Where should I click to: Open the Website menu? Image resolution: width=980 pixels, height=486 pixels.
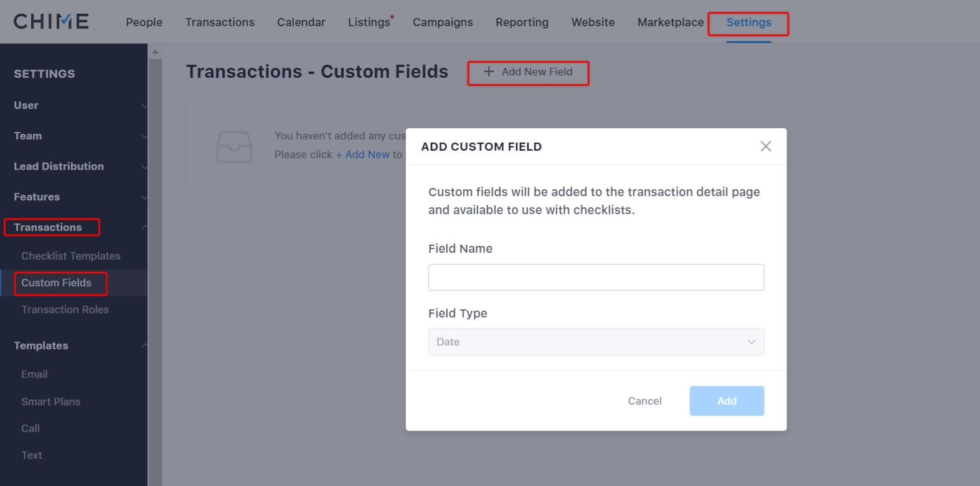point(593,22)
